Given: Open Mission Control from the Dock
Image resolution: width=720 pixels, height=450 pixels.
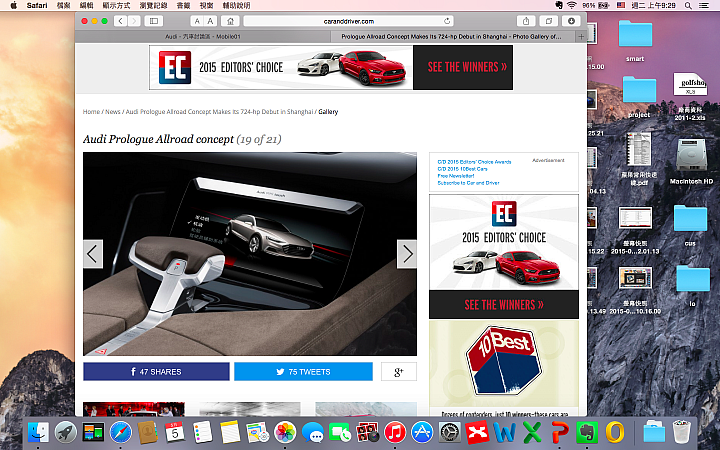Looking at the screenshot, I should (x=93, y=432).
